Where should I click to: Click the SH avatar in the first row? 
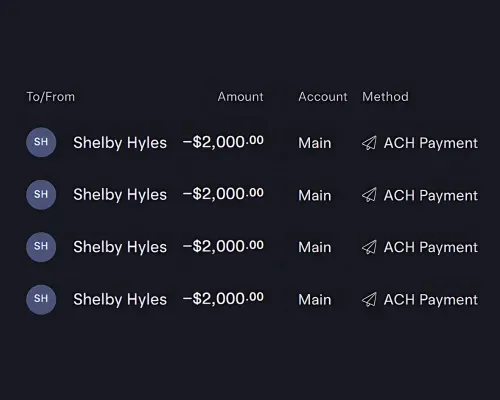41,142
